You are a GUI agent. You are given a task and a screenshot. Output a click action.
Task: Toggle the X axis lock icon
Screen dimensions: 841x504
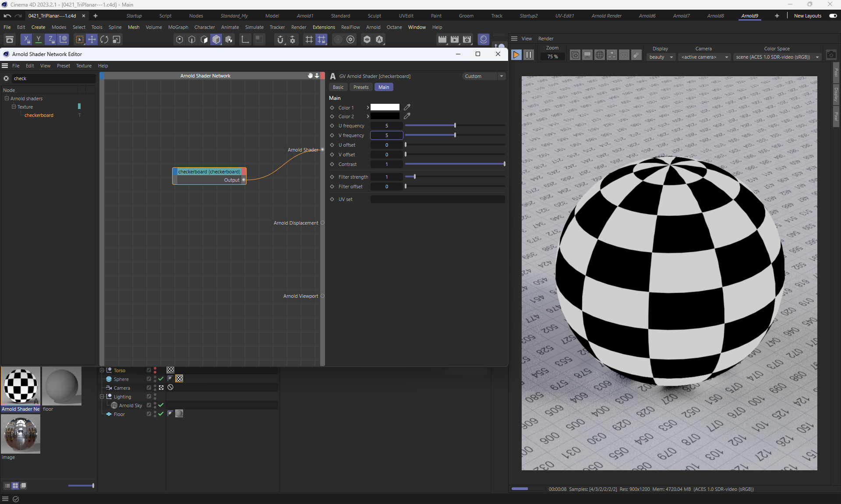pyautogui.click(x=26, y=39)
